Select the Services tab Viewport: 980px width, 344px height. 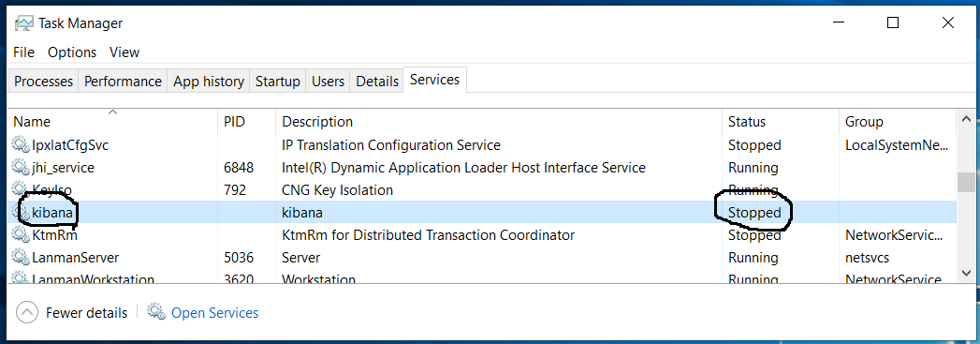(435, 80)
